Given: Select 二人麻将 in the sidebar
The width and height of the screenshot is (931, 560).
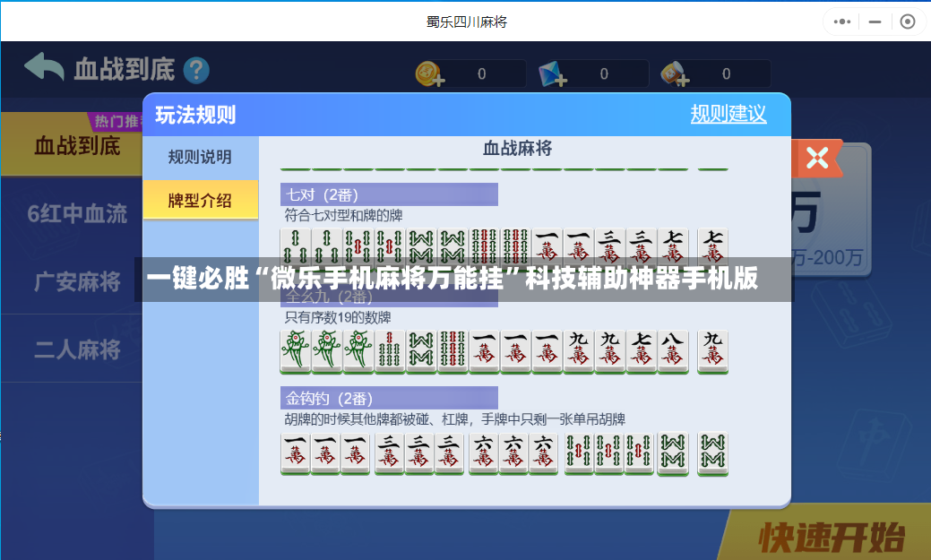Looking at the screenshot, I should (x=77, y=349).
